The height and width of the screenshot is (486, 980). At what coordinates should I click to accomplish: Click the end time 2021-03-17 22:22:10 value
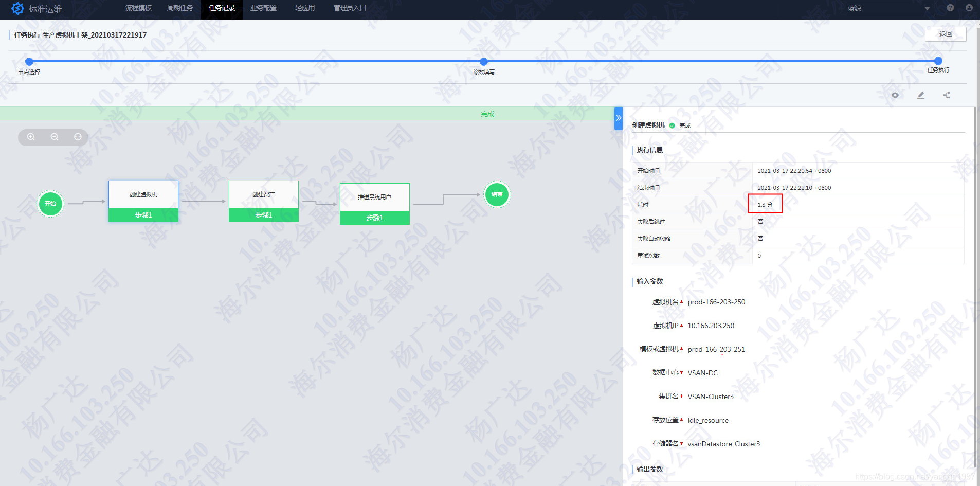pos(794,188)
